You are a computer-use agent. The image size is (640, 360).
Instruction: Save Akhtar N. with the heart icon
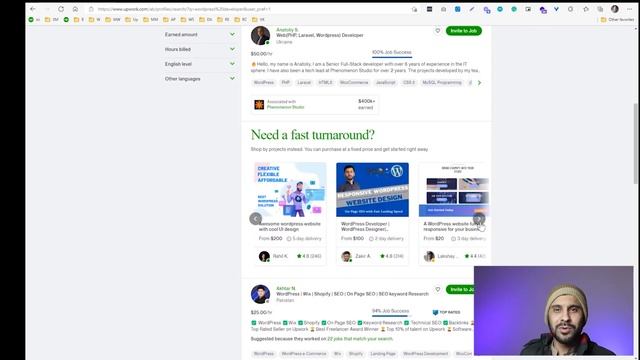[x=438, y=289]
